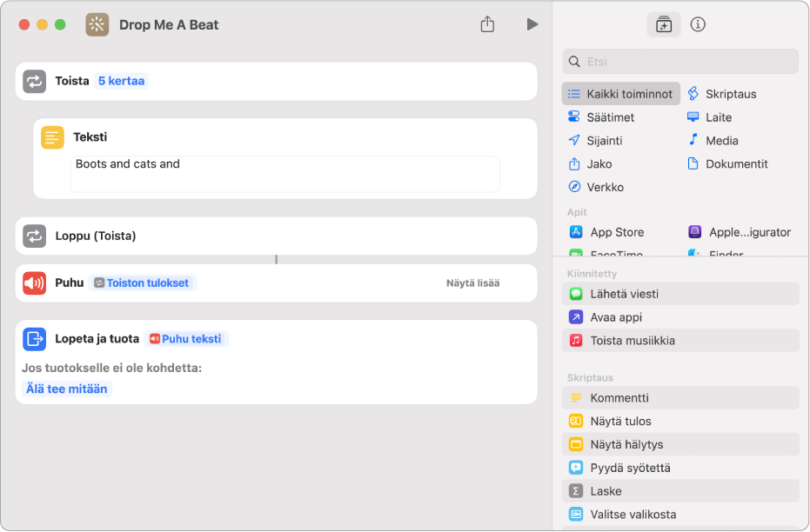Click the Loppu (Toista) label
This screenshot has height=532, width=810.
tap(96, 236)
